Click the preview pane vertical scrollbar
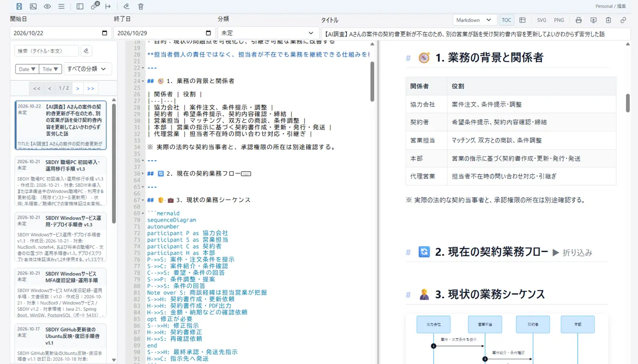This screenshot has height=364, width=638. pos(628,103)
